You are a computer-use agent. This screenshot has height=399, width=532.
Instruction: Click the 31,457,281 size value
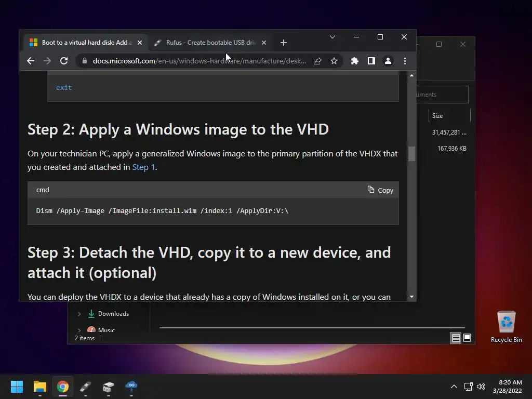pos(449,132)
